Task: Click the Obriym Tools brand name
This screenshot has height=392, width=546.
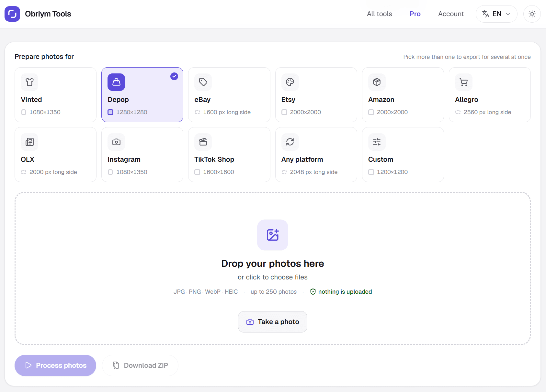Action: coord(48,14)
